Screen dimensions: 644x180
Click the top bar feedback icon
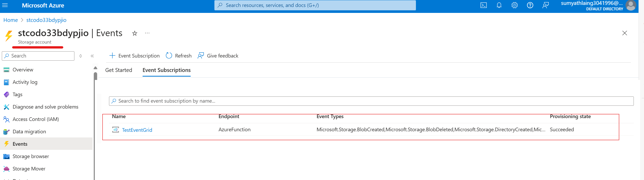546,5
